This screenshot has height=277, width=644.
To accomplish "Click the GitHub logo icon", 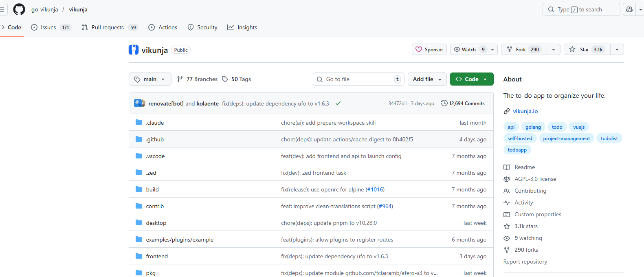I will click(19, 9).
